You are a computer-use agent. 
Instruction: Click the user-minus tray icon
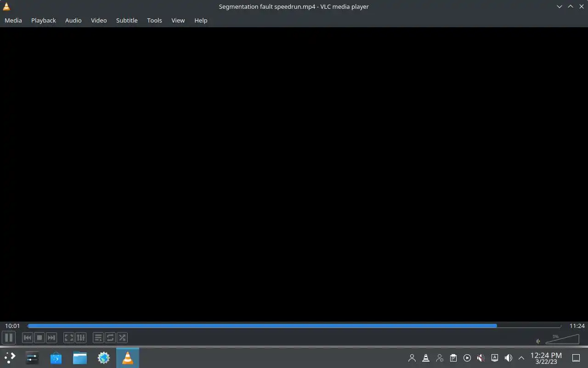point(440,358)
